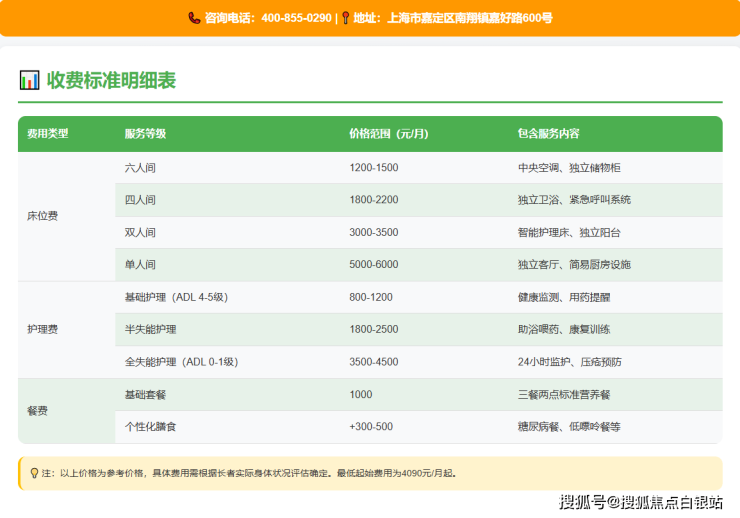The width and height of the screenshot is (740, 518).
Task: Click the location pin icon before the address
Action: click(x=345, y=18)
